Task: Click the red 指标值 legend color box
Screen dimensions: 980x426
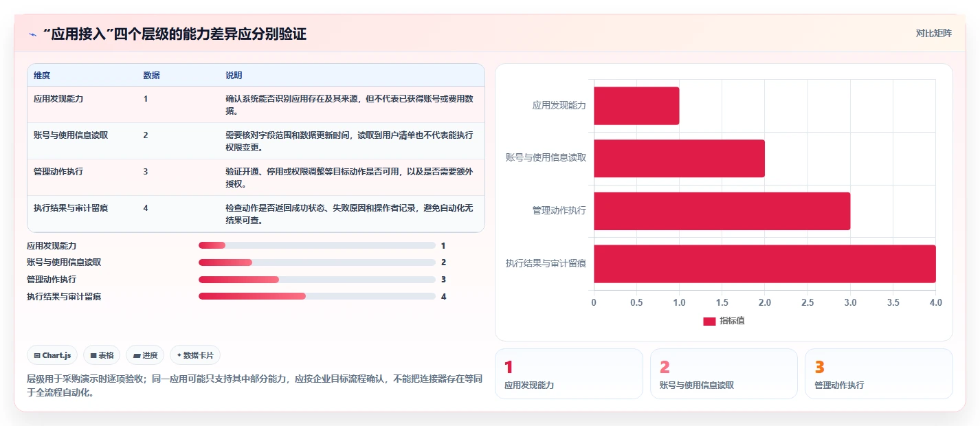Action: pos(709,321)
